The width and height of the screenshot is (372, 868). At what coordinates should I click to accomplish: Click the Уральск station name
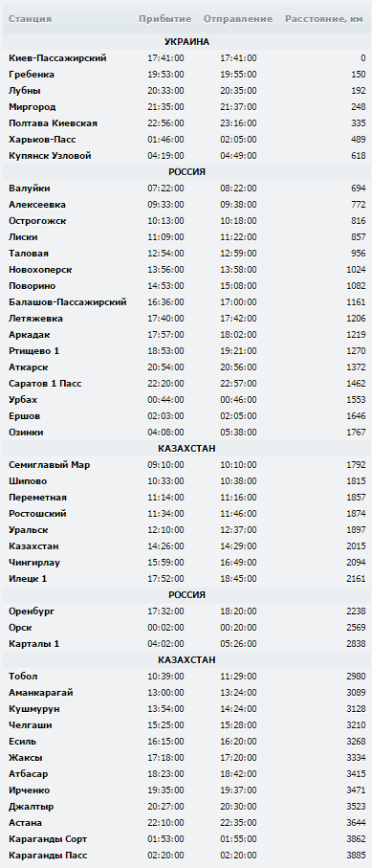[x=29, y=530]
